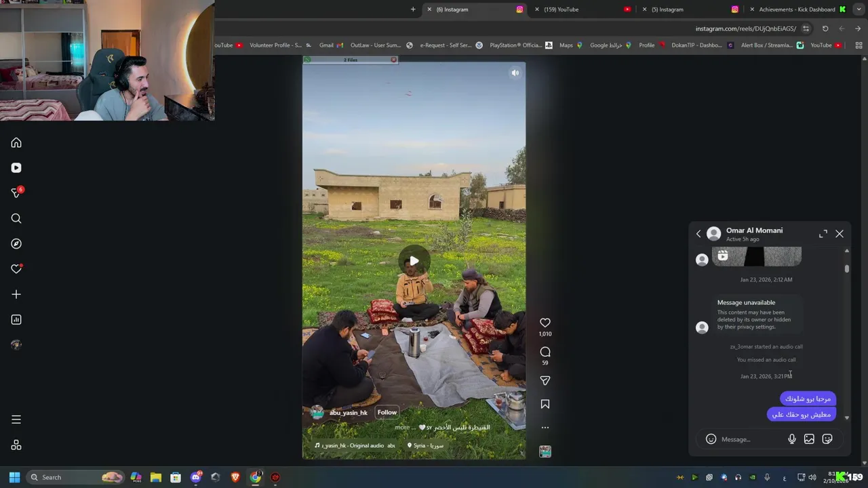This screenshot has height=488, width=868.
Task: Open the three-dot more options on reel
Action: point(545,428)
